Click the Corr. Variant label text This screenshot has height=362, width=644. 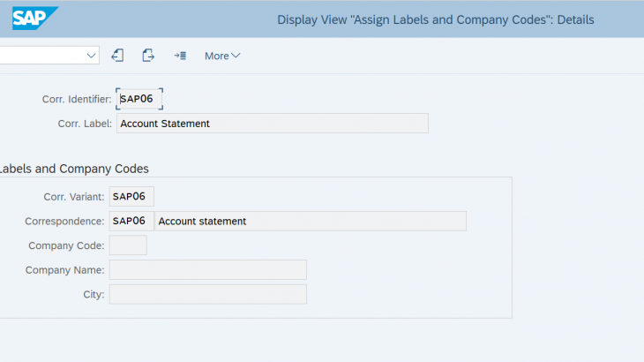pos(74,197)
